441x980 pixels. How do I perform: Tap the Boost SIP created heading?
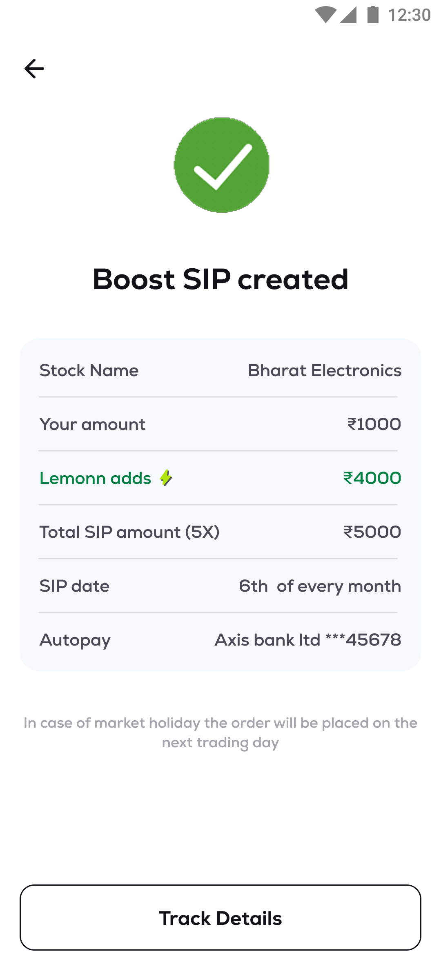220,279
